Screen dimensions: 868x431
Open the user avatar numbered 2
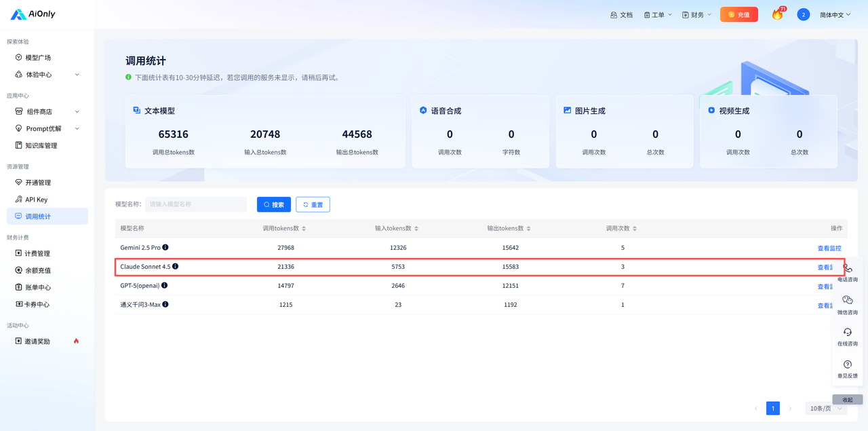804,14
